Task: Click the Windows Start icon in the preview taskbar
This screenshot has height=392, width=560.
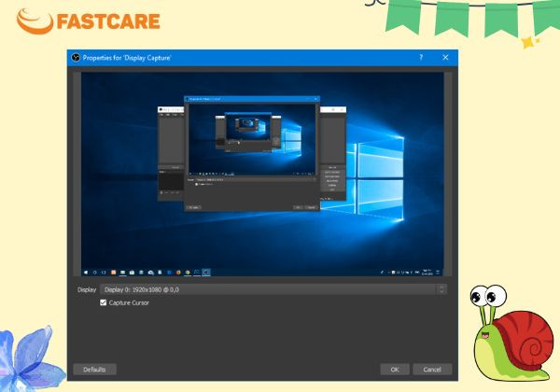Action: [86, 273]
